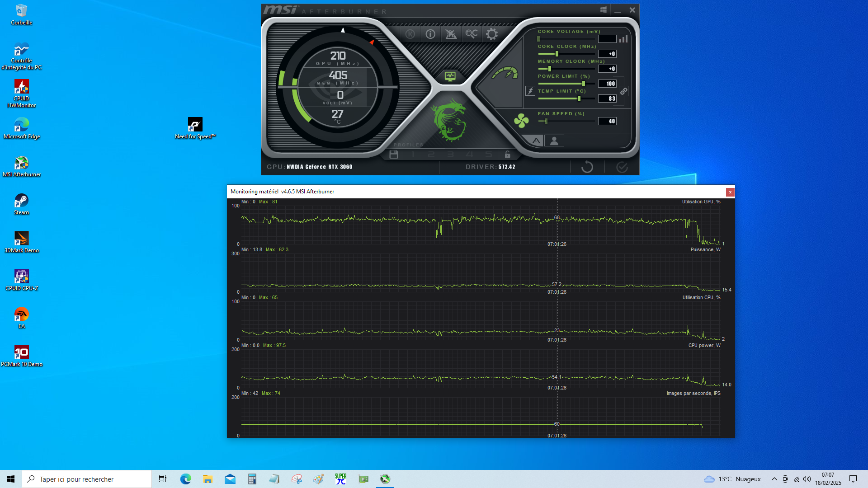Click the Power Limit slider handle
This screenshot has width=868, height=488.
584,84
